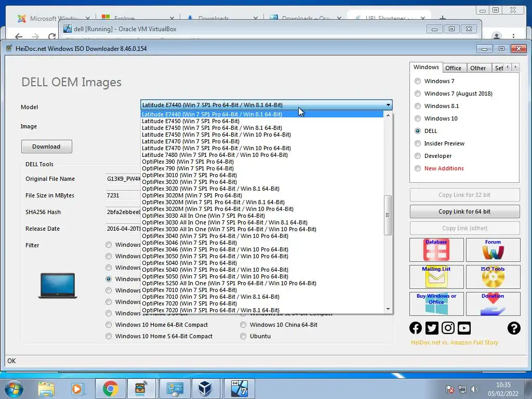Click the model list scrollbar thumb

[388, 215]
